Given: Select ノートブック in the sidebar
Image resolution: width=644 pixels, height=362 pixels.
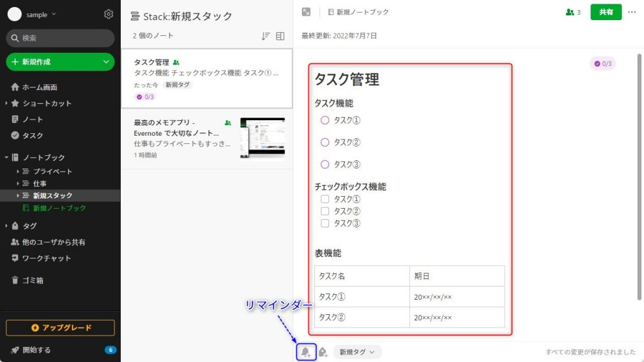Looking at the screenshot, I should (43, 157).
